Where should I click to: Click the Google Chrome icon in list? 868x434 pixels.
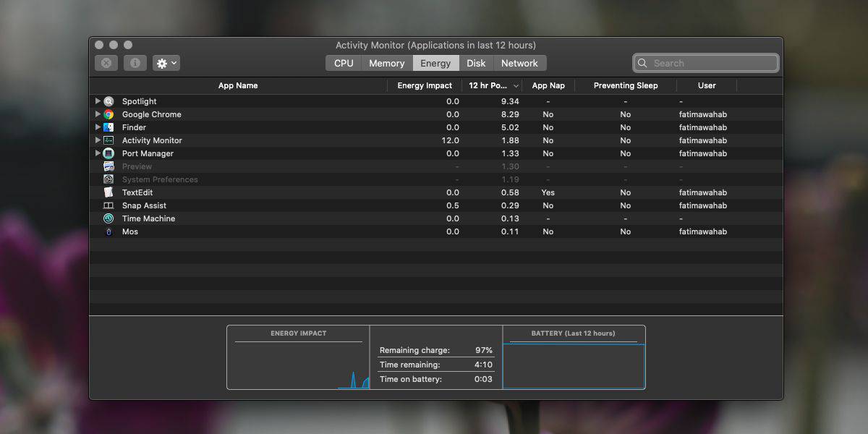109,114
